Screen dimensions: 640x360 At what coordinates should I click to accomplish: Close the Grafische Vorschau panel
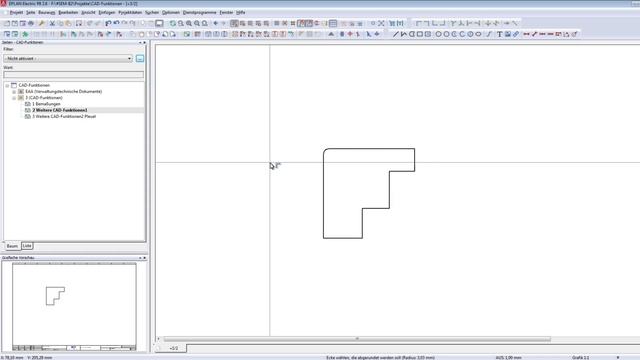pos(144,258)
